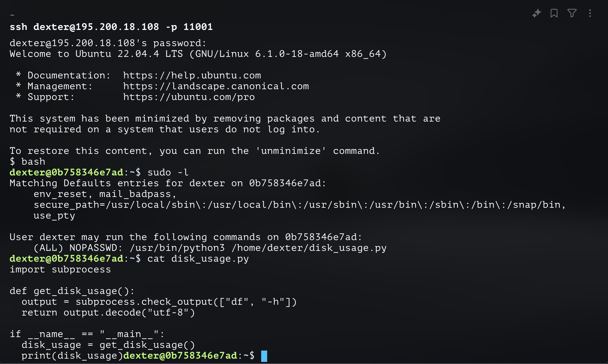This screenshot has height=364, width=608.
Task: Click the 'cat disk_usage.py' command text
Action: (x=198, y=259)
